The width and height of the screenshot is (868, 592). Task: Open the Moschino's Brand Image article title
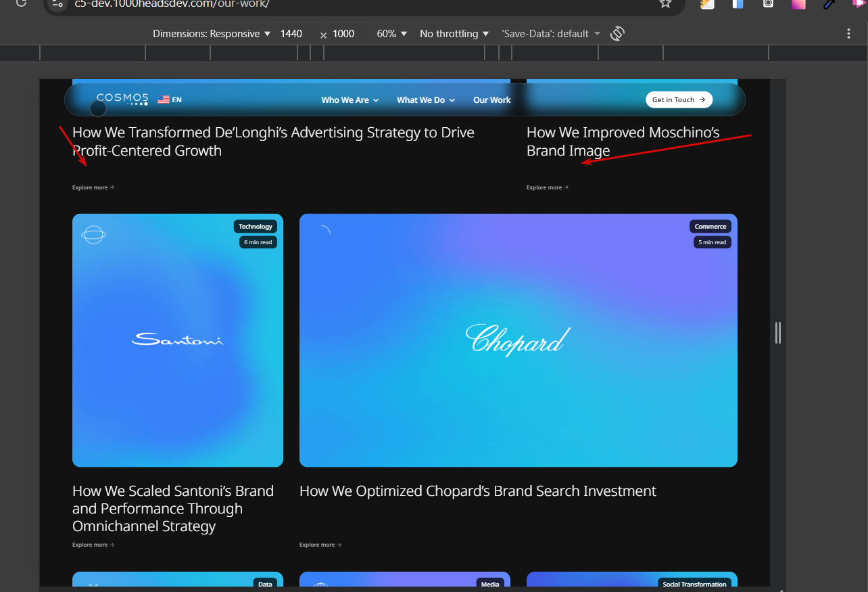tap(623, 141)
